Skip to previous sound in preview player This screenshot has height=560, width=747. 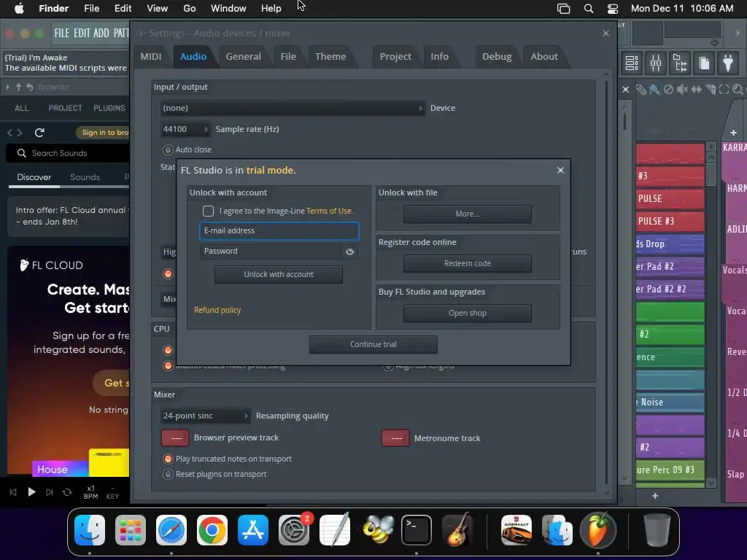pos(13,492)
